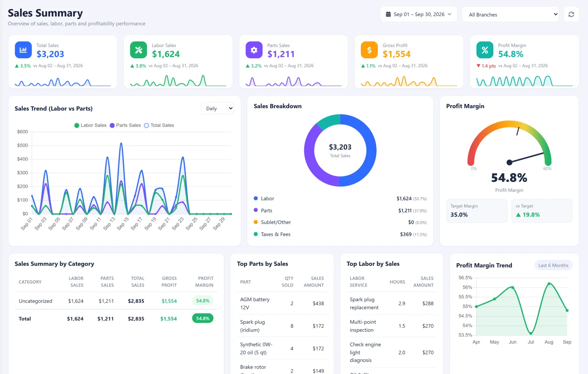
Task: Click the Total Sales bar chart icon
Action: (x=23, y=50)
